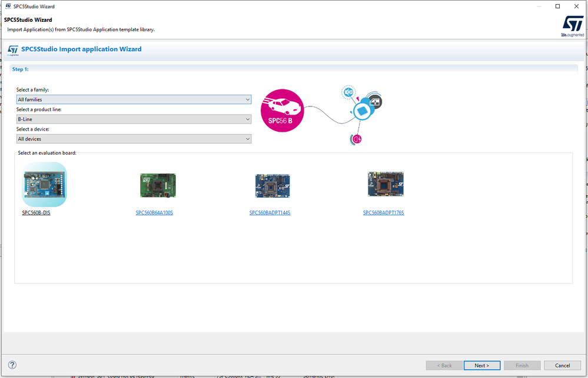Click the blue chip icon in diagram

tap(362, 111)
